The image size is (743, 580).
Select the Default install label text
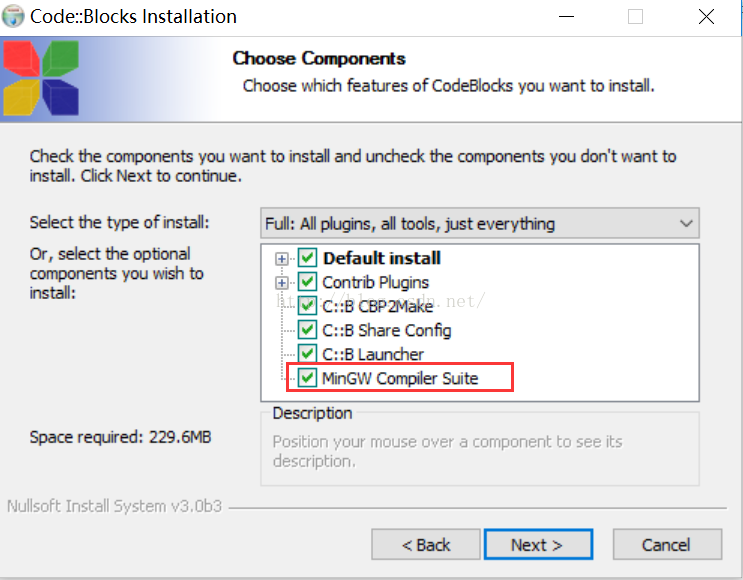click(382, 258)
